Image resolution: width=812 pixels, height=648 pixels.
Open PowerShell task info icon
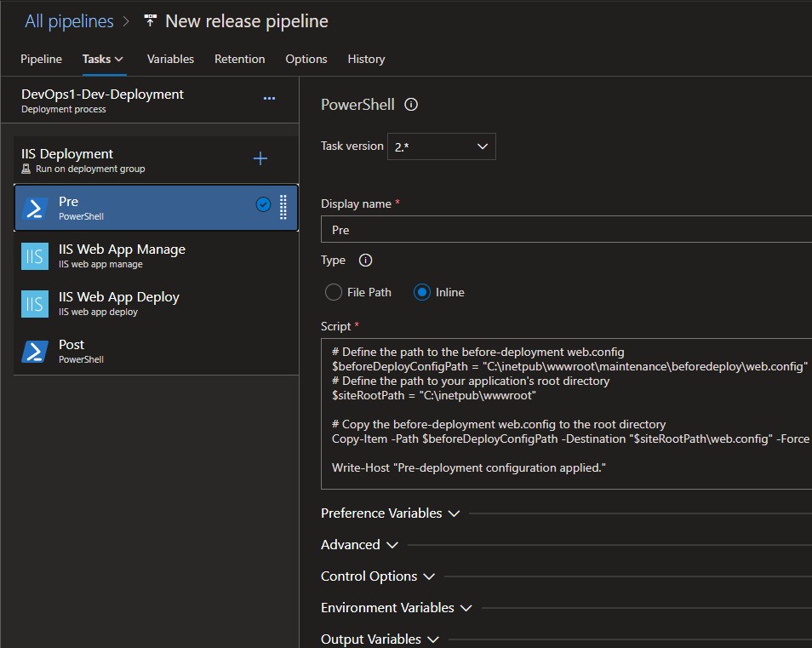tap(411, 105)
